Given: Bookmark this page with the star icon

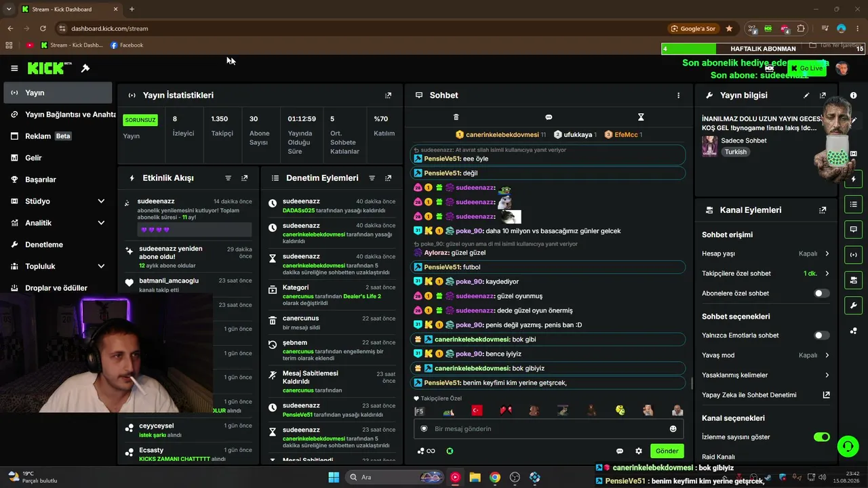Looking at the screenshot, I should click(x=729, y=28).
